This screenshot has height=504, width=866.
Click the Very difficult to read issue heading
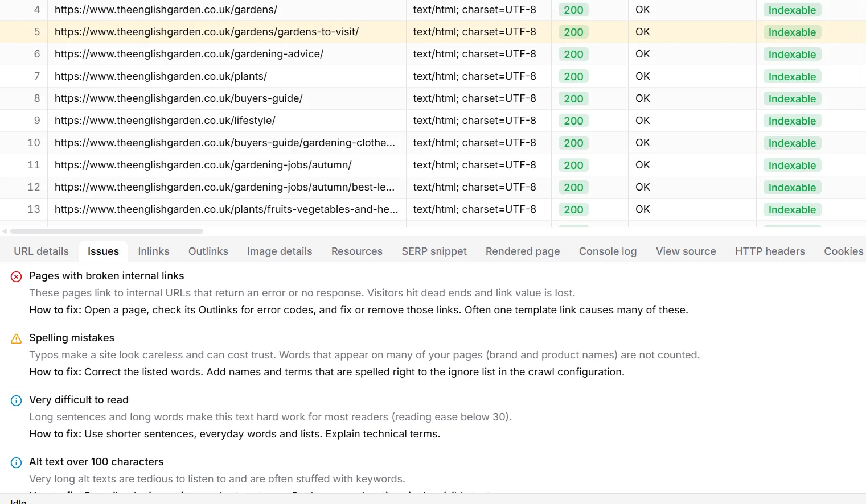pyautogui.click(x=79, y=400)
